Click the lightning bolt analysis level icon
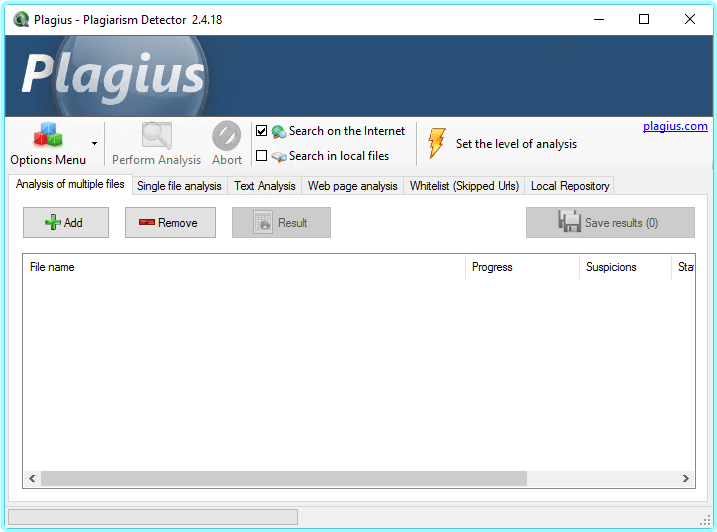The image size is (717, 532). (436, 143)
